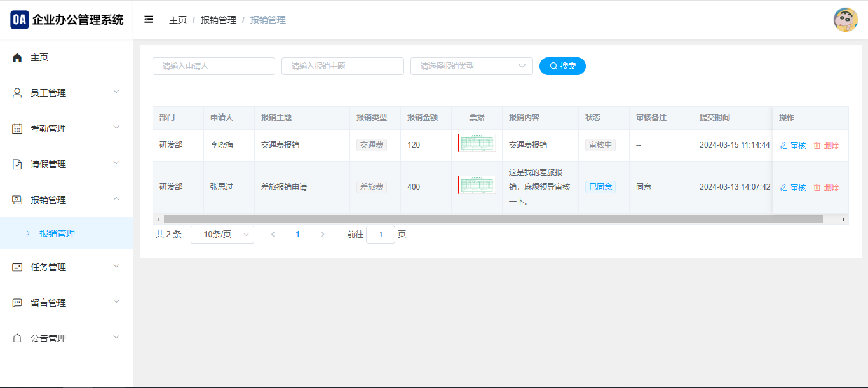This screenshot has width=868, height=388.
Task: Click the sidebar collapse hamburger icon
Action: click(149, 20)
